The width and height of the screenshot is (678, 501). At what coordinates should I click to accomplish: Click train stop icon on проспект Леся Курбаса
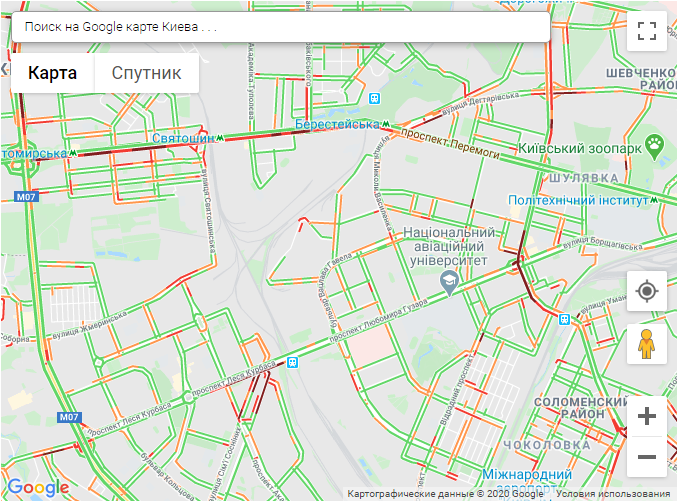click(293, 362)
